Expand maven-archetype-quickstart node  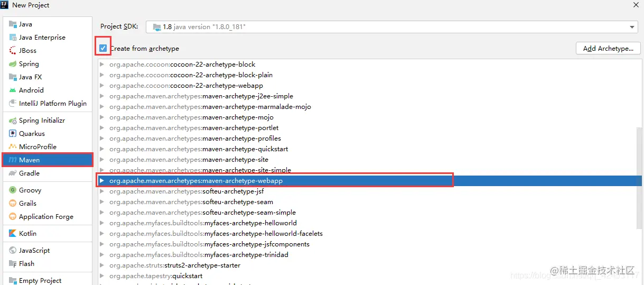click(102, 149)
